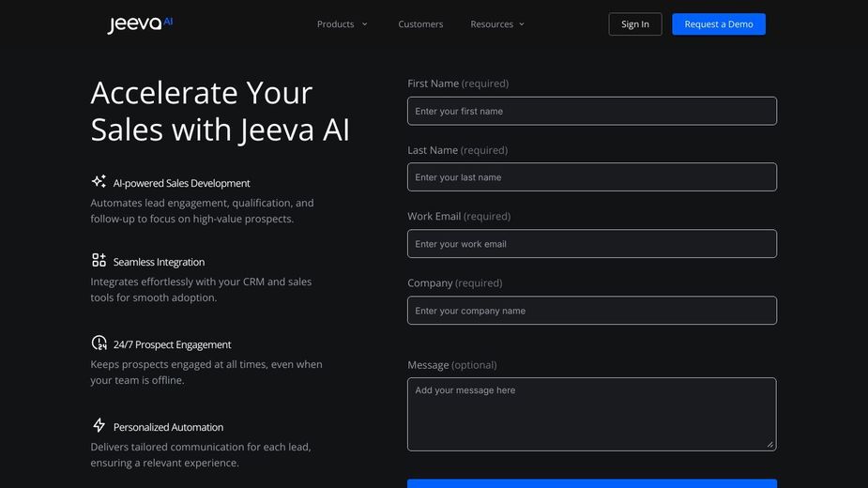This screenshot has width=868, height=488.
Task: Click the Accelerate Your Sales heading
Action: tap(221, 111)
